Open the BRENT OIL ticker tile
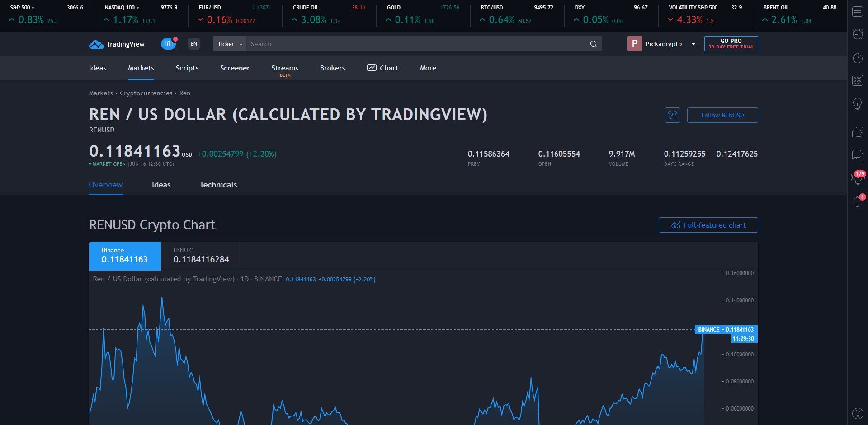Viewport: 868px width, 425px height. [799, 14]
